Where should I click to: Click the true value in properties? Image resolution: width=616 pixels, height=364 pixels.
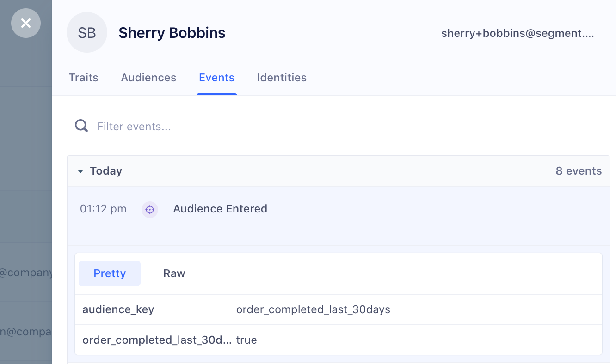(247, 340)
